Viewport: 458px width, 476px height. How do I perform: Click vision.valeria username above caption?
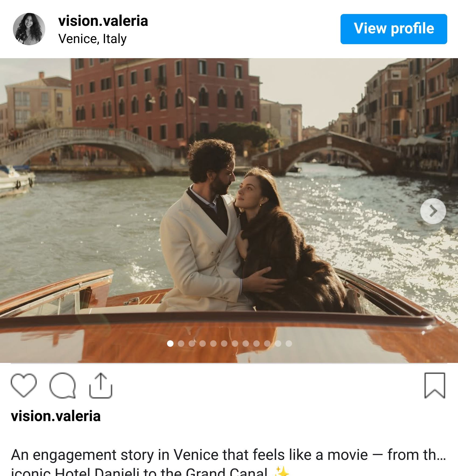pyautogui.click(x=56, y=416)
